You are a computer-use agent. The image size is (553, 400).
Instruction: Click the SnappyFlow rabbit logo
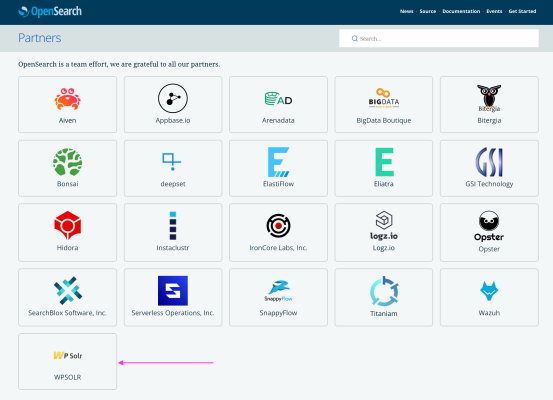[278, 291]
